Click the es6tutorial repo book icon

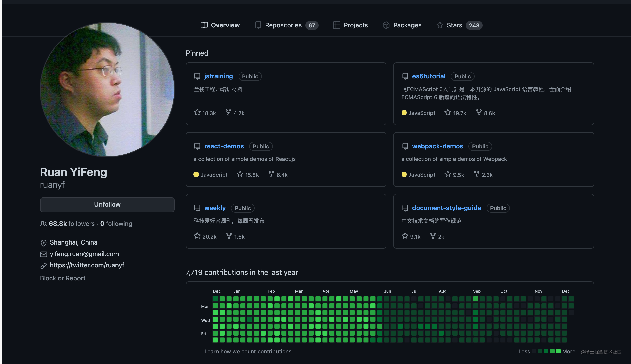point(405,76)
